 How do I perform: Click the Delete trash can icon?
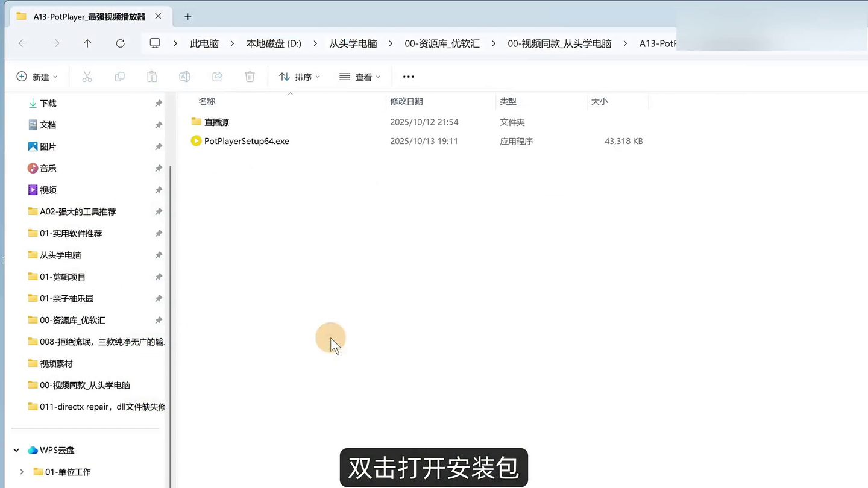point(250,77)
